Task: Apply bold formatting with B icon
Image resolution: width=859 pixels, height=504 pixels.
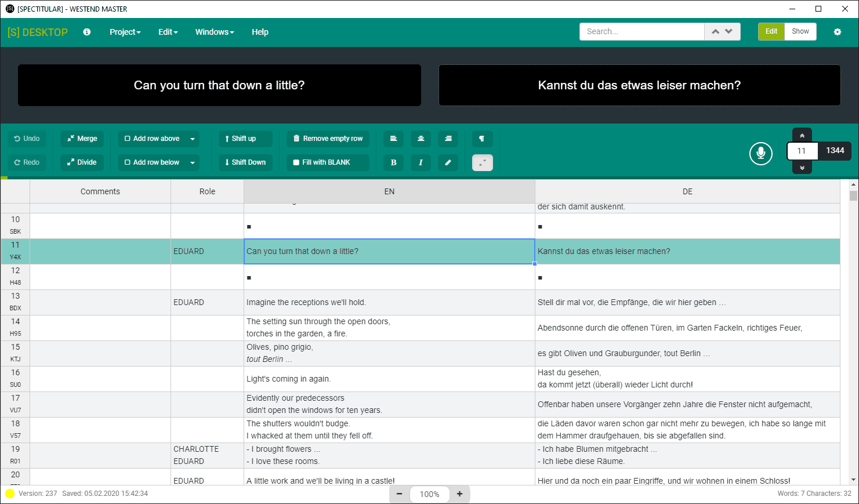Action: (394, 162)
